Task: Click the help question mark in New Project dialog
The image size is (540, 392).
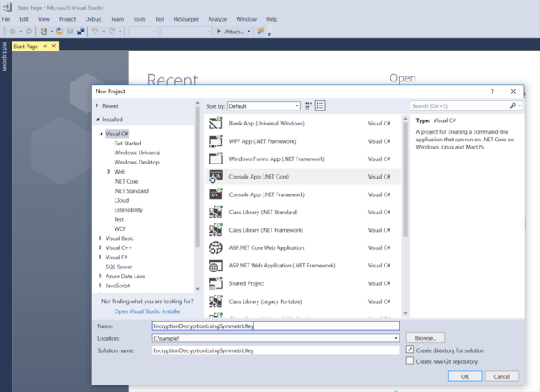Action: (x=493, y=91)
